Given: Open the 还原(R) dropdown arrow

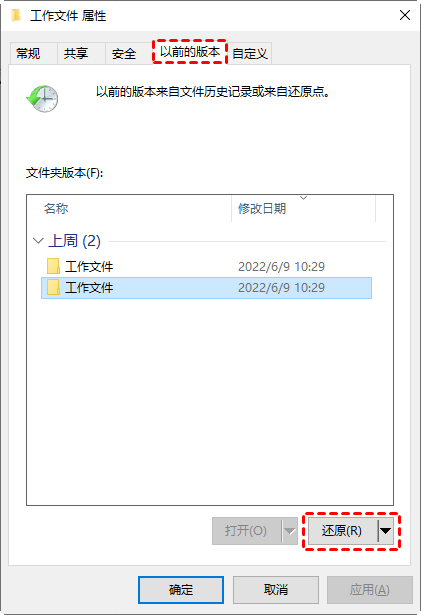Looking at the screenshot, I should pyautogui.click(x=385, y=531).
